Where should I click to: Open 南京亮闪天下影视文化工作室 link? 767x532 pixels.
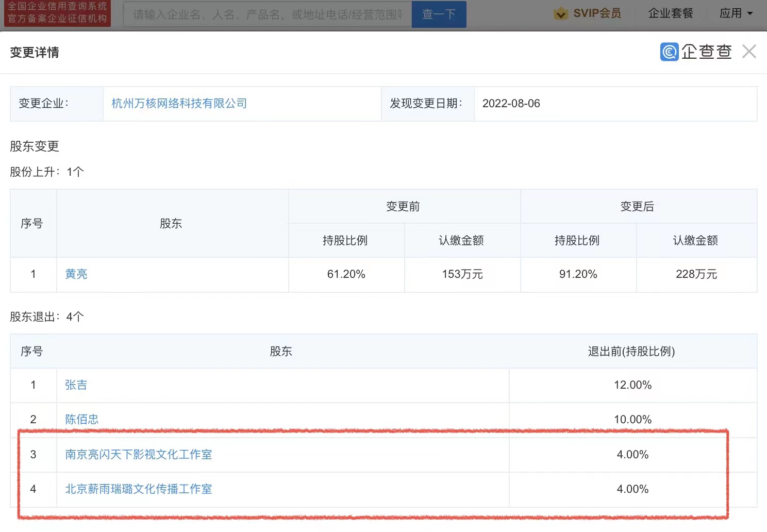[x=139, y=455]
